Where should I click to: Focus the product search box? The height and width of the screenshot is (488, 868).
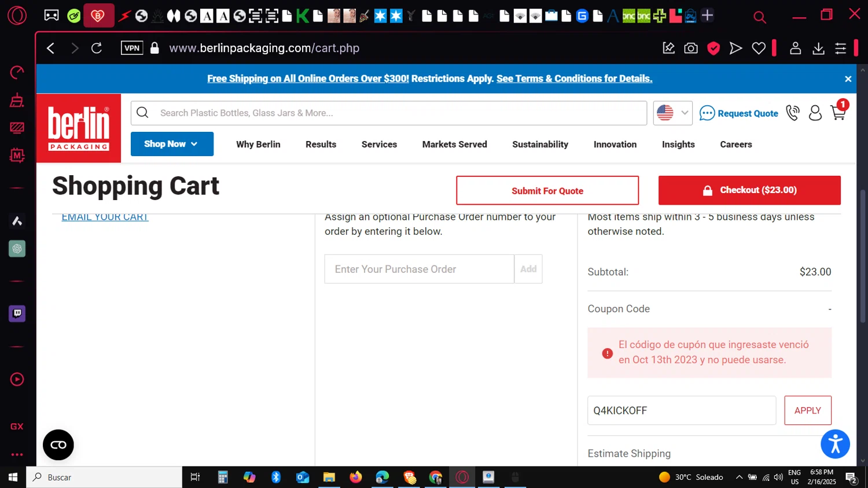click(x=389, y=113)
